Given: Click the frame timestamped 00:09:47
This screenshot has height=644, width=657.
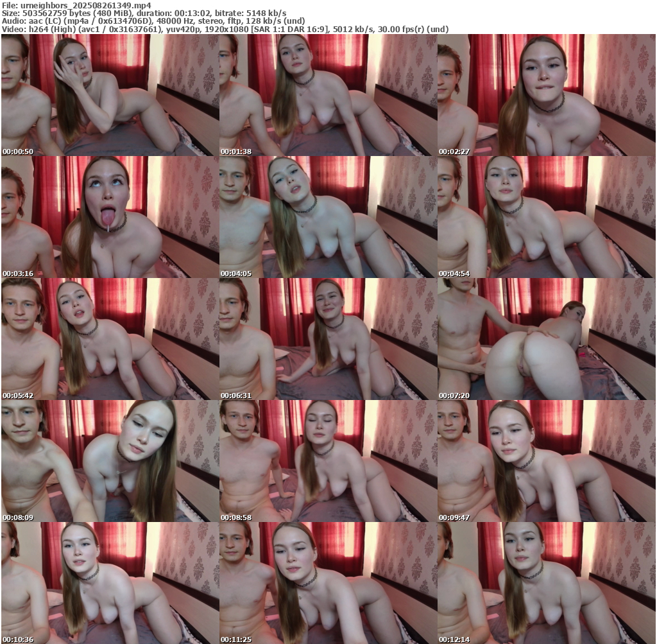Looking at the screenshot, I should pyautogui.click(x=546, y=461).
